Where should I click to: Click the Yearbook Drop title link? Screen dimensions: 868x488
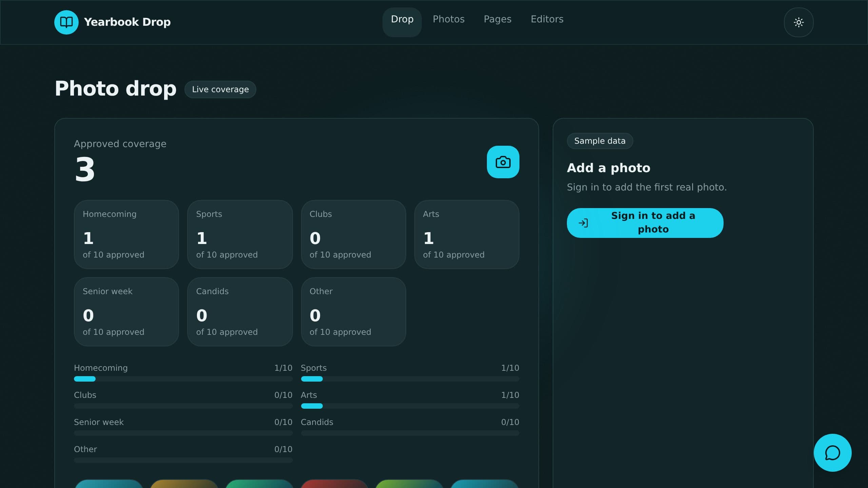pos(127,22)
